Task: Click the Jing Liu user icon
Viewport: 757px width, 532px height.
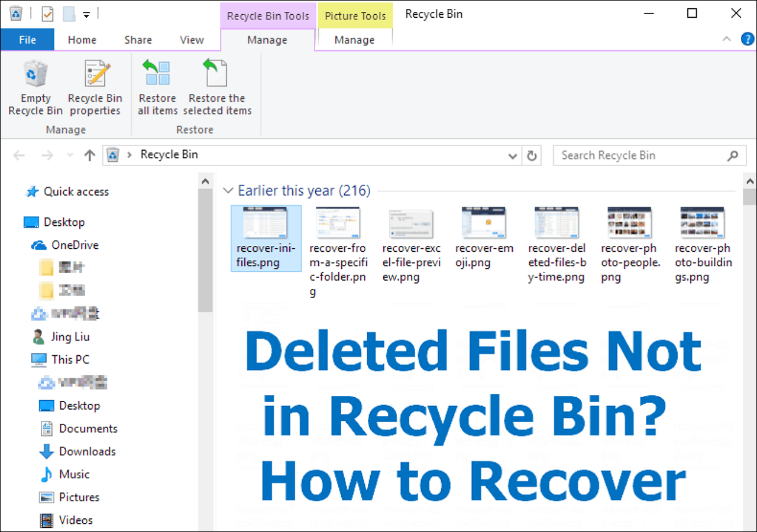Action: 38,337
